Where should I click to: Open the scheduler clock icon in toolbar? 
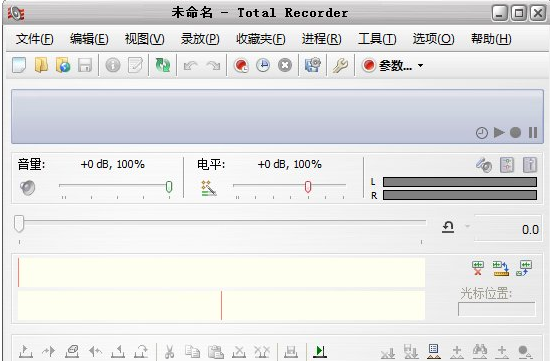click(263, 66)
